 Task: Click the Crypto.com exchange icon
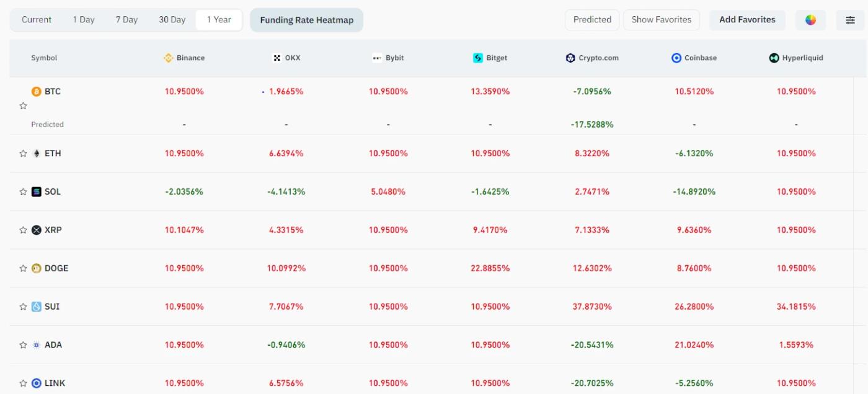(x=570, y=58)
